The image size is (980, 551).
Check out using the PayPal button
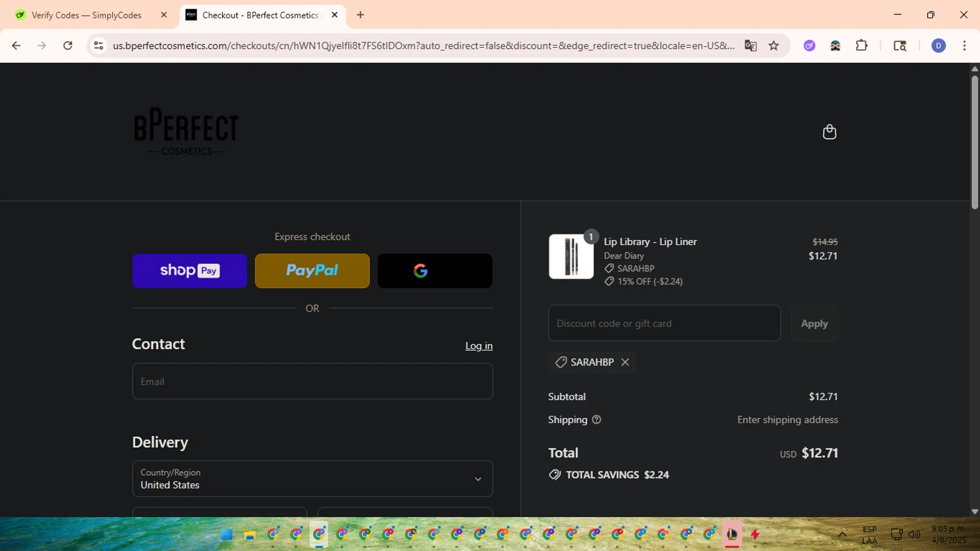click(312, 271)
